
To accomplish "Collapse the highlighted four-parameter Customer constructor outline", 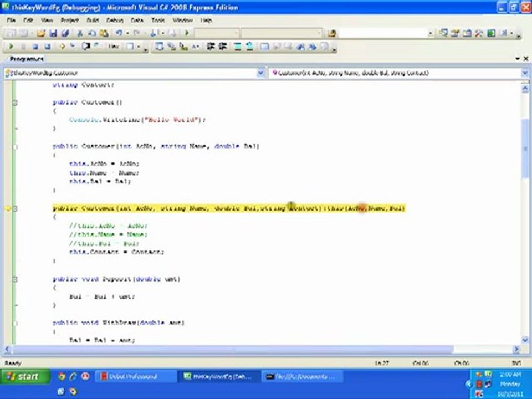I will pos(15,209).
